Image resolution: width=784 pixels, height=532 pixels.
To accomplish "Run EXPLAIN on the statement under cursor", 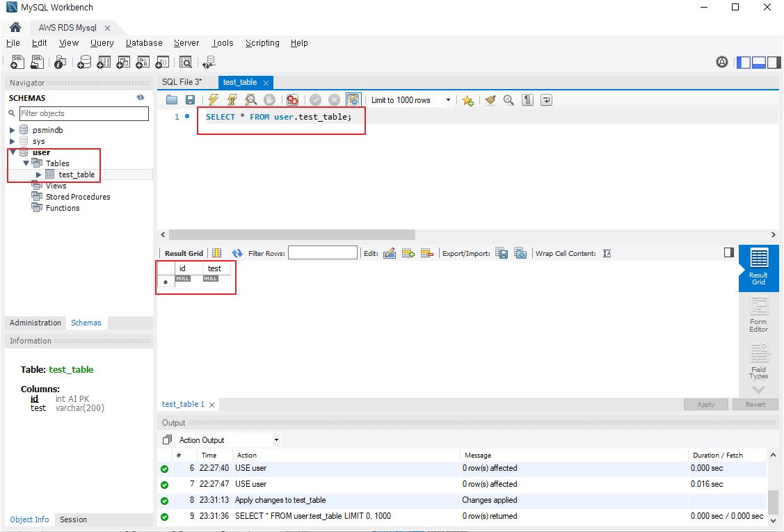I will point(250,100).
